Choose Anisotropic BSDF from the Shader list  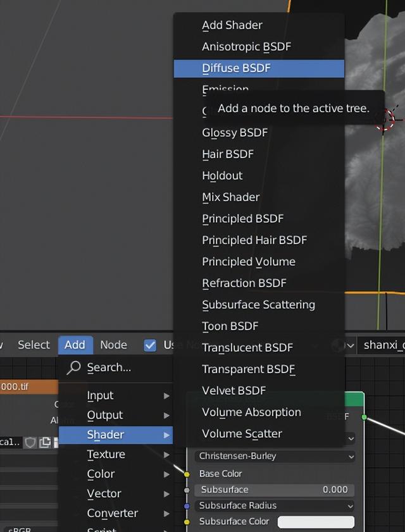click(x=259, y=47)
